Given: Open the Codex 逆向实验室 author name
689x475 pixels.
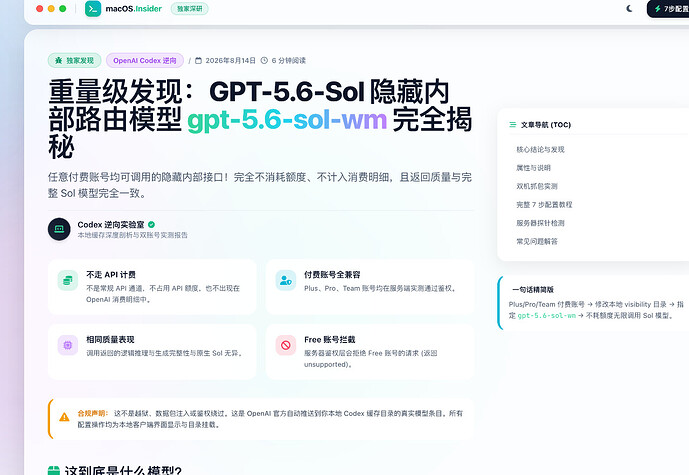Looking at the screenshot, I should coord(111,225).
